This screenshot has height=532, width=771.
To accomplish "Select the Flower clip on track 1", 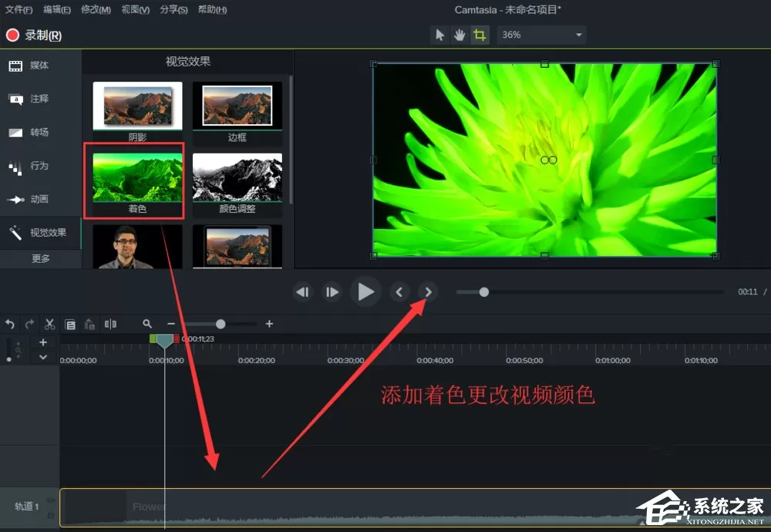I will pos(416,508).
